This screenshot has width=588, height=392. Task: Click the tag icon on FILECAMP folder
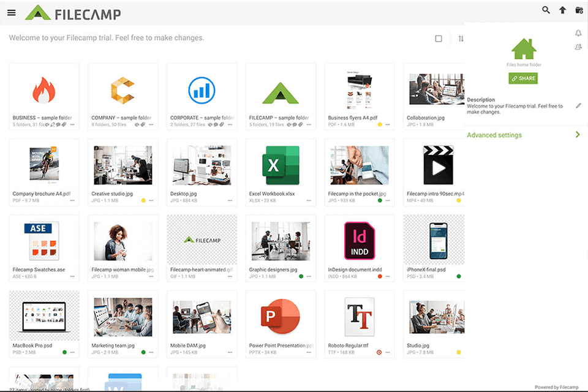[300, 124]
